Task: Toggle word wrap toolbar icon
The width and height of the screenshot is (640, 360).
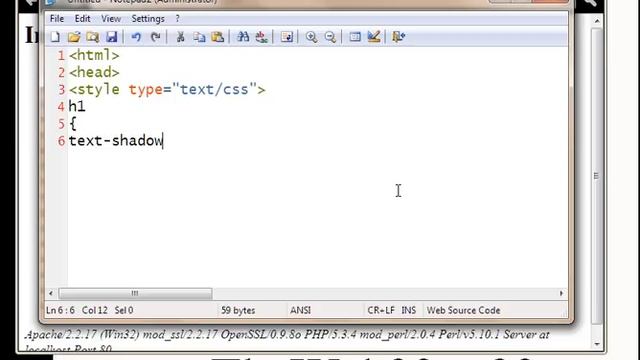Action: (x=287, y=37)
